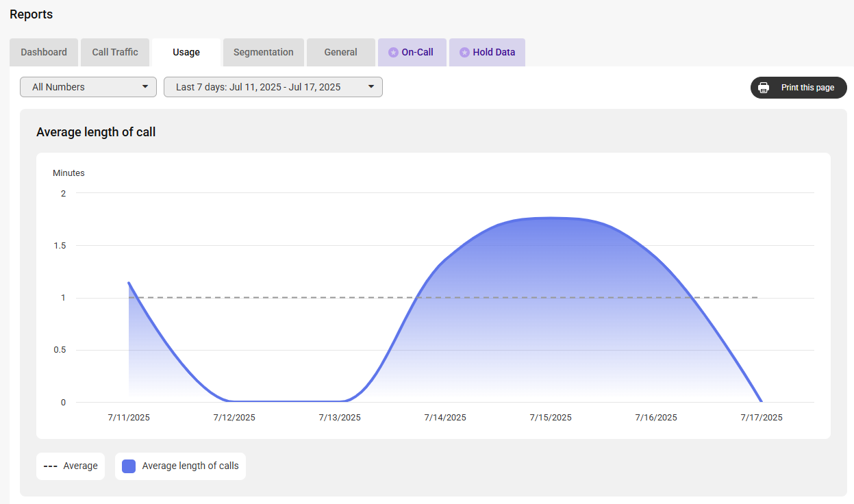Click the 7/16/2025 axis label

click(656, 417)
